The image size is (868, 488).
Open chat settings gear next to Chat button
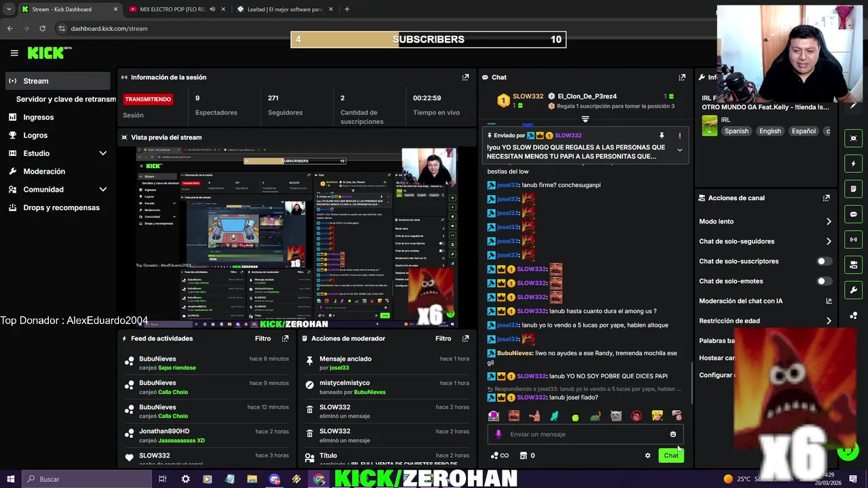(x=648, y=455)
